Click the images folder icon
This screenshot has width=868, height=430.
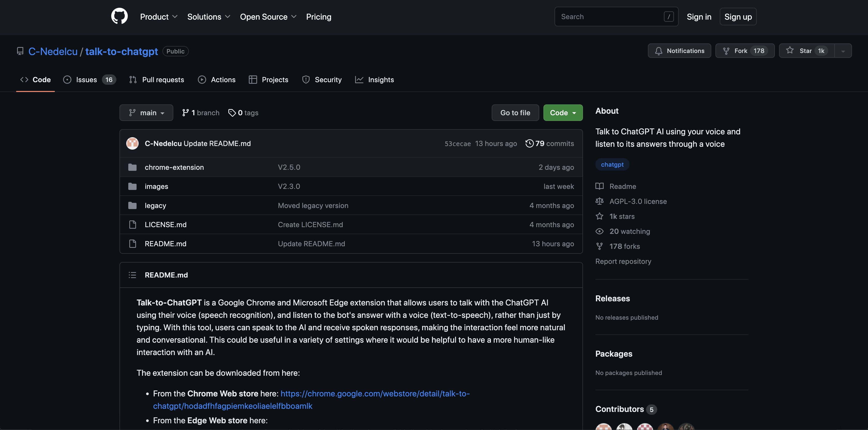[132, 186]
